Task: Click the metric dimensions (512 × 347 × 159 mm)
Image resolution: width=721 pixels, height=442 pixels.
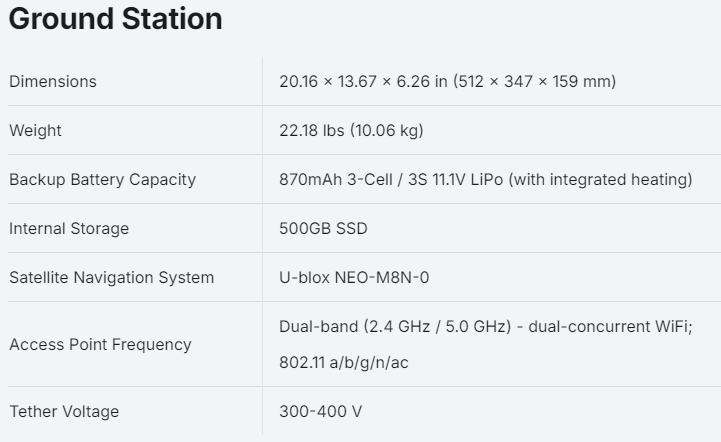Action: [x=534, y=81]
